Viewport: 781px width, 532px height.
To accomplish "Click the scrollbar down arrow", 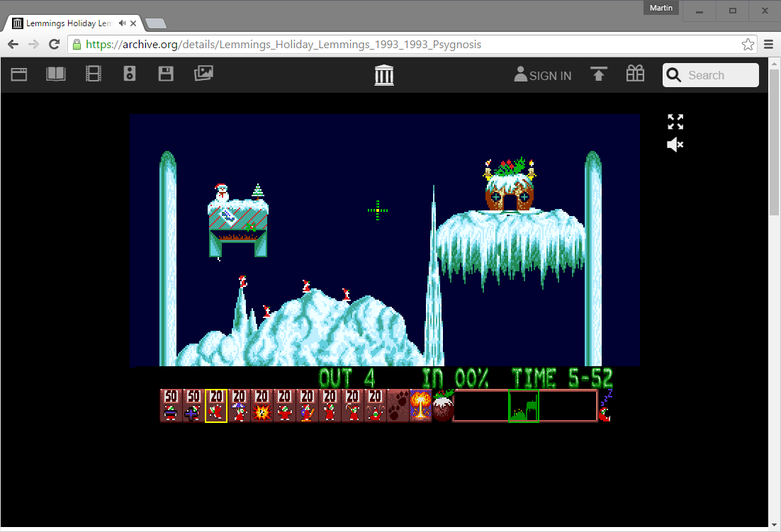I will tap(774, 525).
